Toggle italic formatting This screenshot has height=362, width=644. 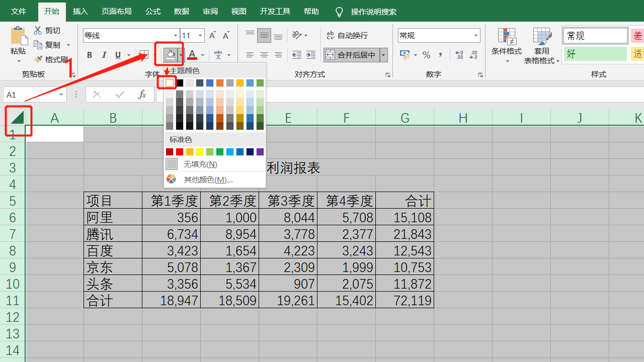104,55
